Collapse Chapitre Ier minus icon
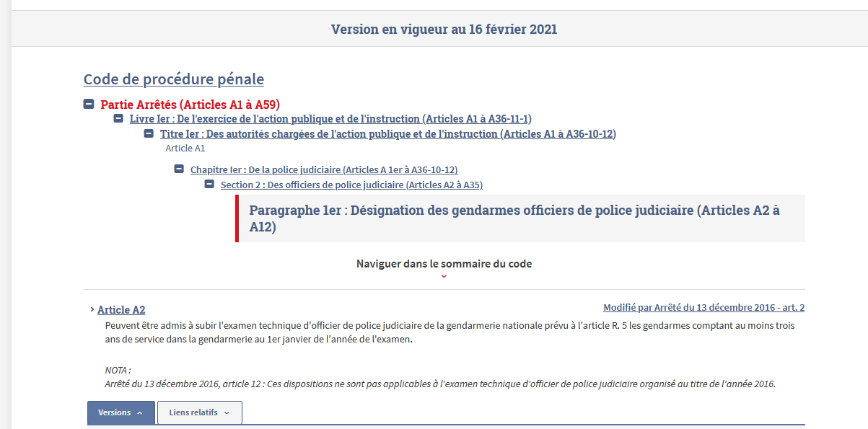The width and height of the screenshot is (868, 429). [179, 169]
